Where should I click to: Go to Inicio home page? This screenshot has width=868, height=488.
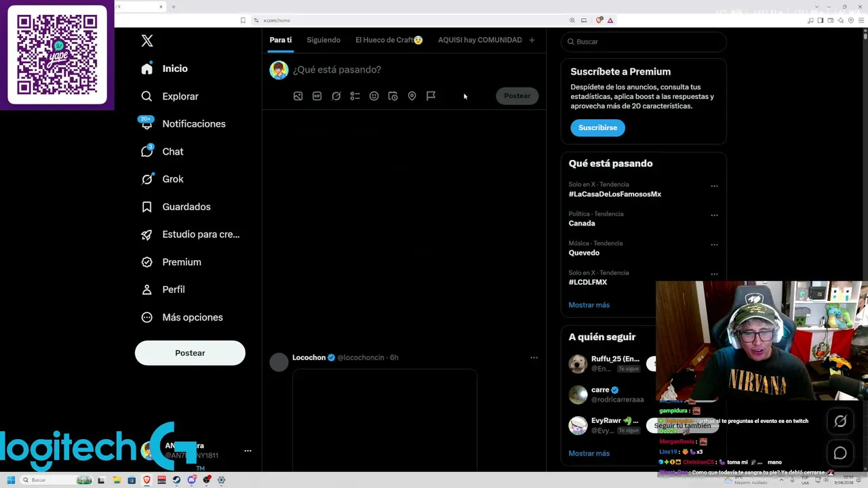click(164, 68)
